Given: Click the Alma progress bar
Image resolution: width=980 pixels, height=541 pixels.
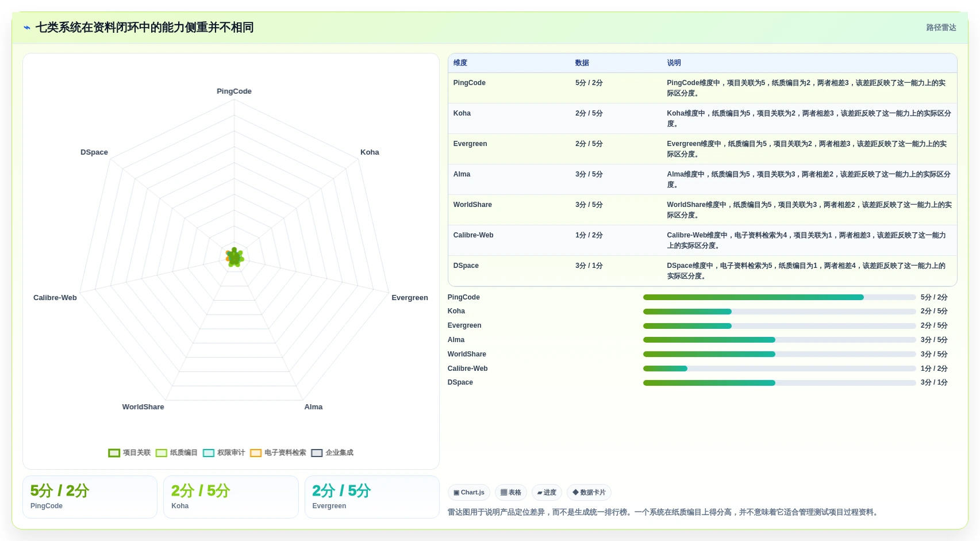Looking at the screenshot, I should coord(779,340).
